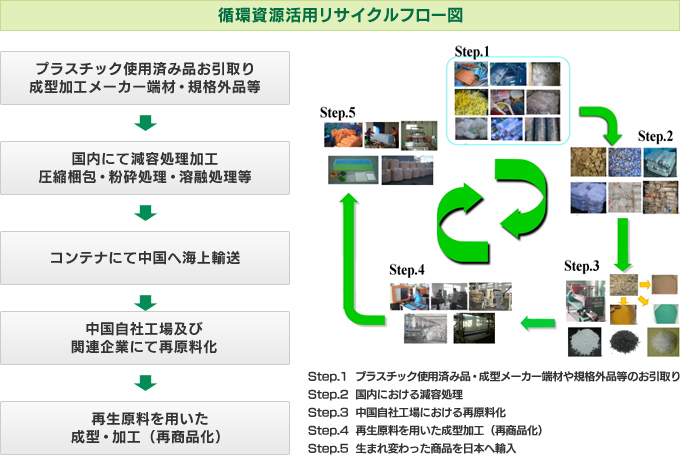The height and width of the screenshot is (475, 680).
Task: Select the 国内にて減容処理加工 flow box
Action: [x=146, y=168]
